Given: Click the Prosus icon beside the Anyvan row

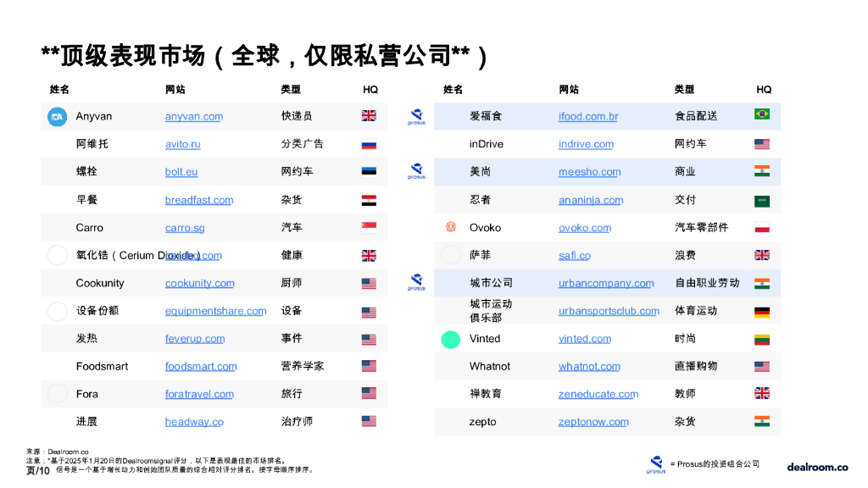Looking at the screenshot, I should (x=416, y=116).
